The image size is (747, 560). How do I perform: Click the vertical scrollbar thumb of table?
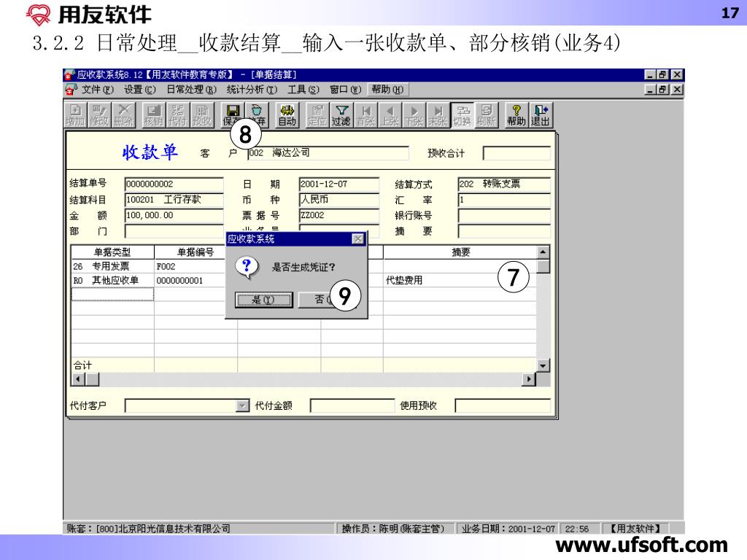543,266
